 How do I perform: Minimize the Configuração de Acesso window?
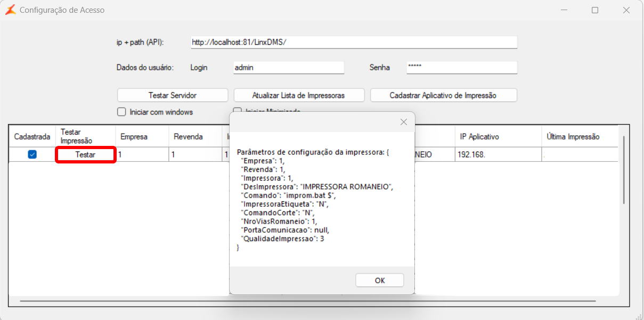(x=564, y=10)
